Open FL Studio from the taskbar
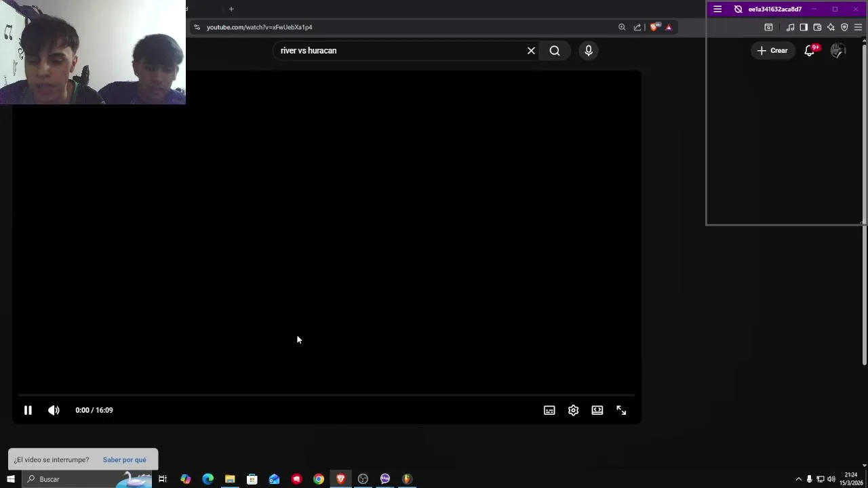868x488 pixels. point(407,479)
